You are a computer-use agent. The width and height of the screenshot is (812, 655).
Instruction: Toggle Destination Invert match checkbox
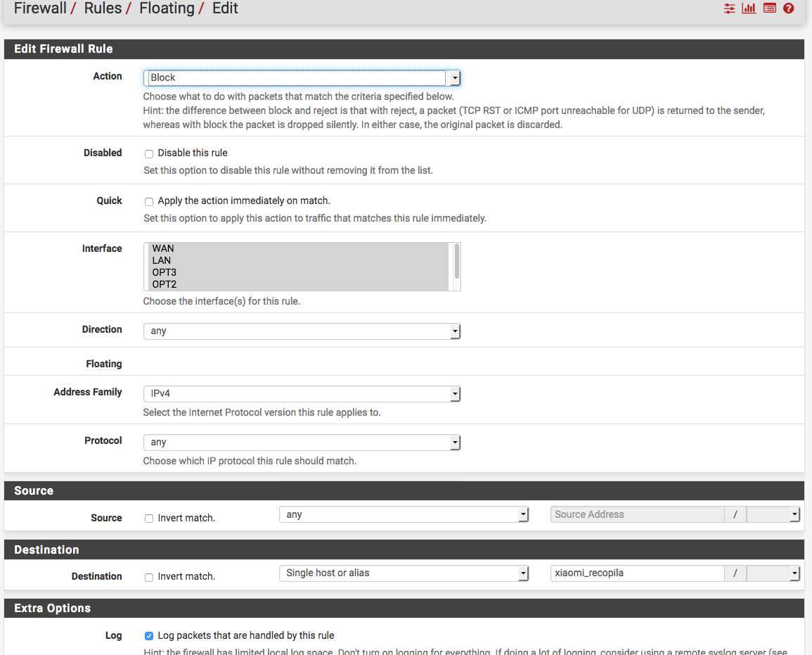coord(149,577)
